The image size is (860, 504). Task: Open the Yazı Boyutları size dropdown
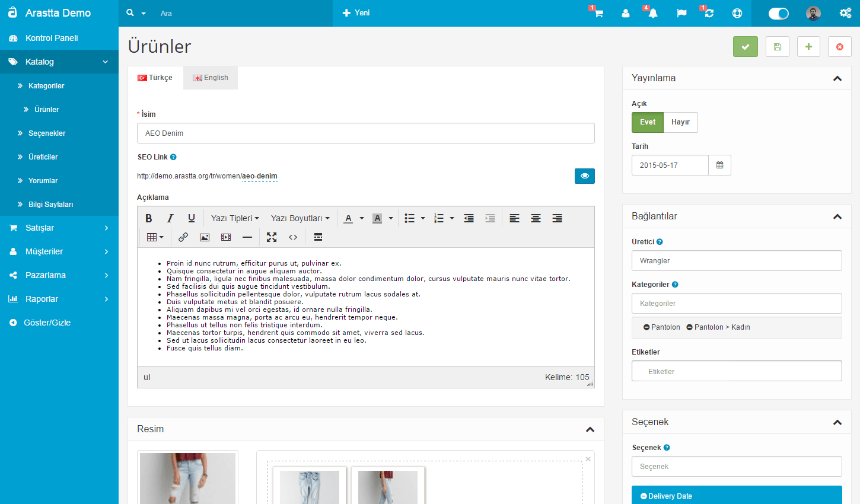[x=300, y=218]
